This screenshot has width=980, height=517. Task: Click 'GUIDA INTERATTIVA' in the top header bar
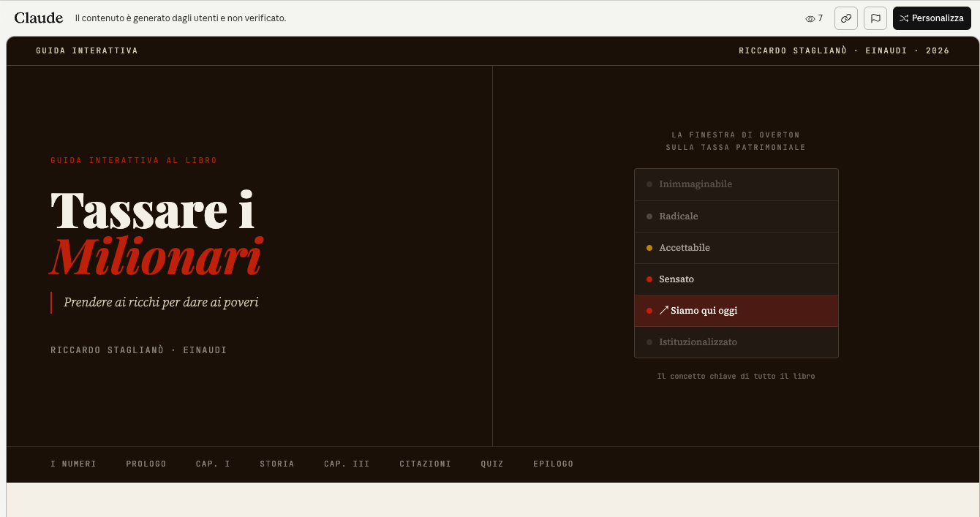[x=87, y=50]
